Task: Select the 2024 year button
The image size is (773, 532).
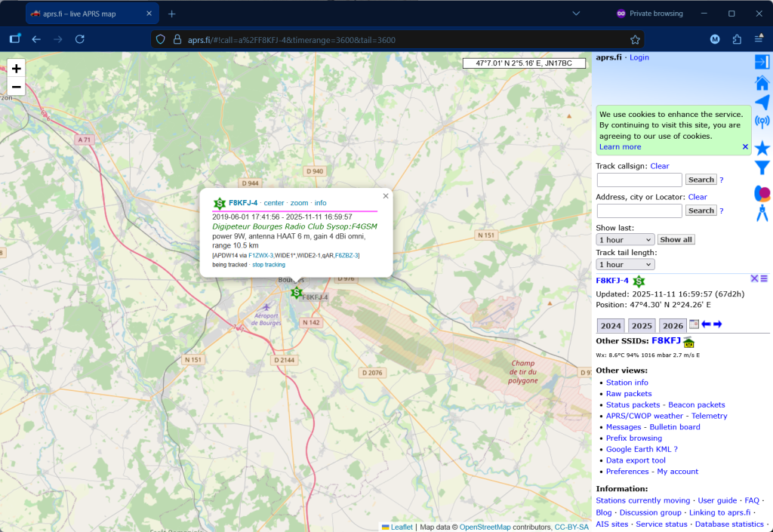Action: coord(611,326)
